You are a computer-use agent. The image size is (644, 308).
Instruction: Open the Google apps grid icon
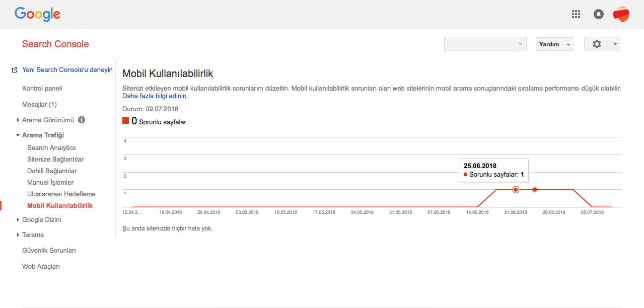(x=576, y=14)
